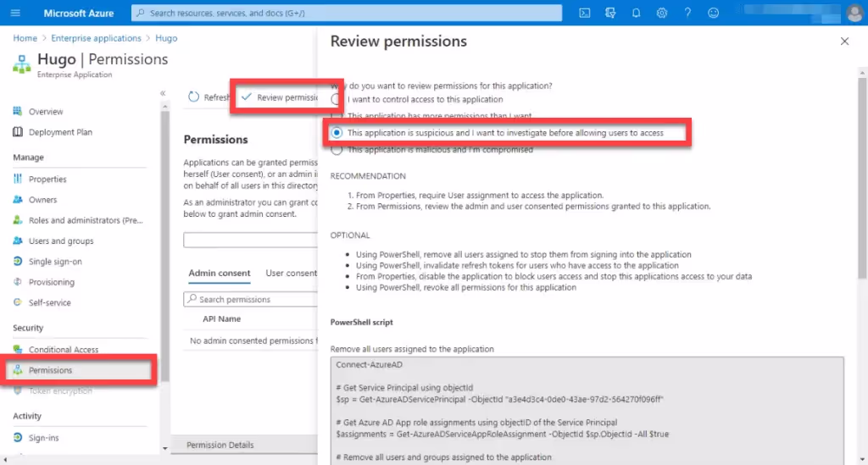Focus the Azure global search box
This screenshot has height=465, width=868.
pos(347,13)
